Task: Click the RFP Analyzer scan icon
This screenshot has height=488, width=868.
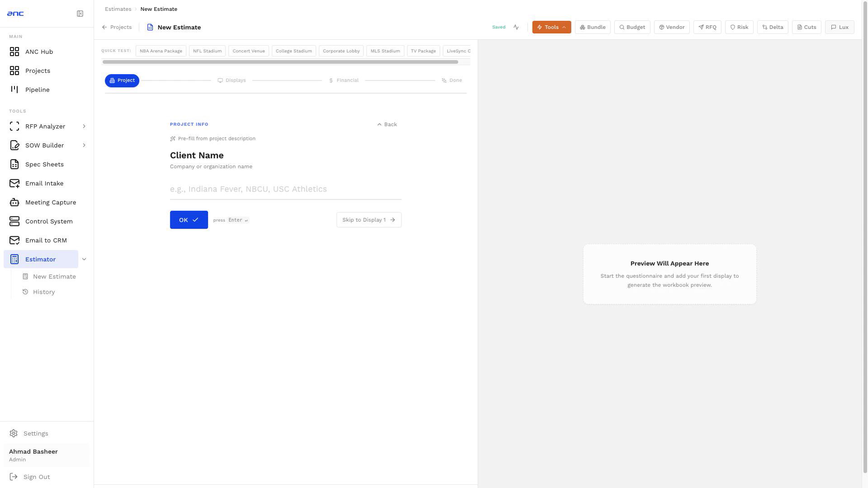Action: point(14,127)
